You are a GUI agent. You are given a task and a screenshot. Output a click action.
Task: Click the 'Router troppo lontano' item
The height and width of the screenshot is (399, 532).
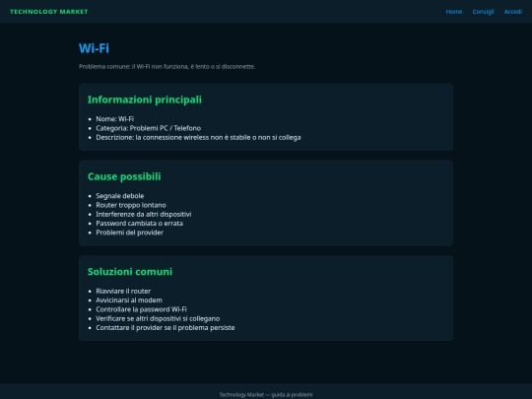131,205
